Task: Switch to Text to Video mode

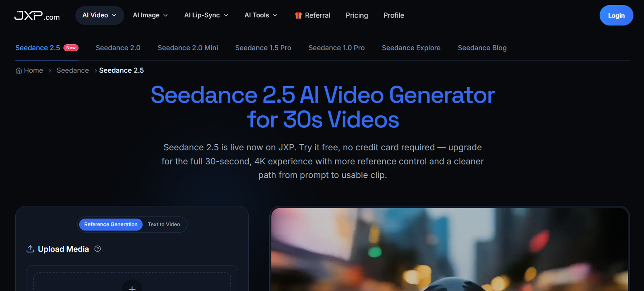Action: click(x=164, y=224)
